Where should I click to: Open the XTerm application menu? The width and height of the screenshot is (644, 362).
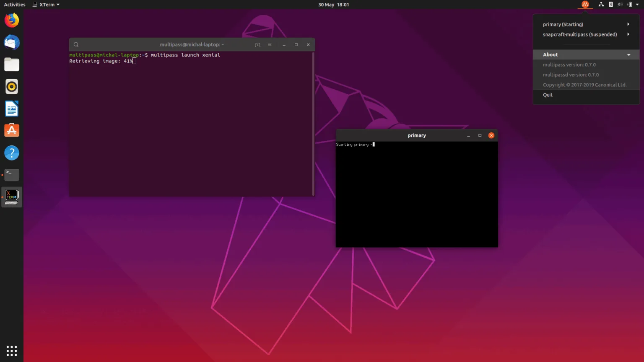(x=46, y=5)
